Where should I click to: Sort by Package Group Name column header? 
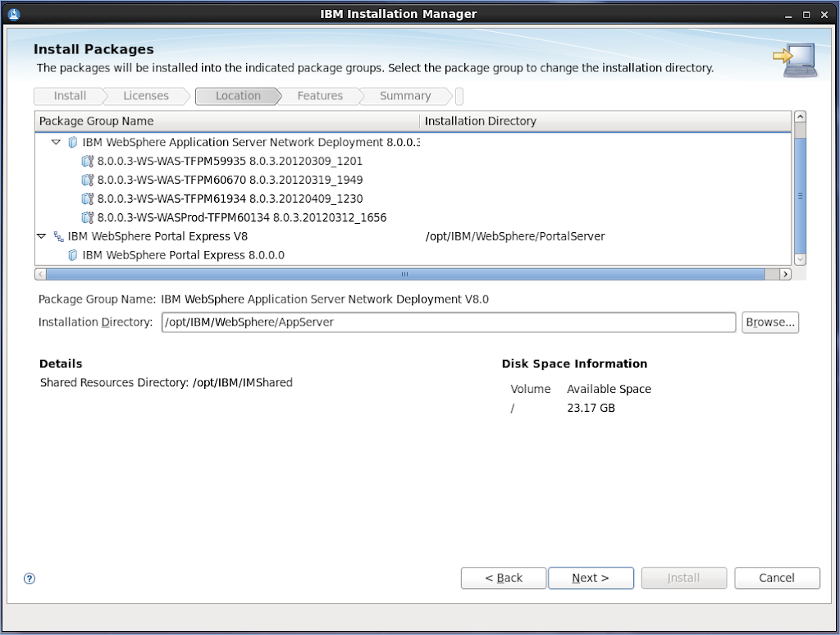tap(227, 121)
